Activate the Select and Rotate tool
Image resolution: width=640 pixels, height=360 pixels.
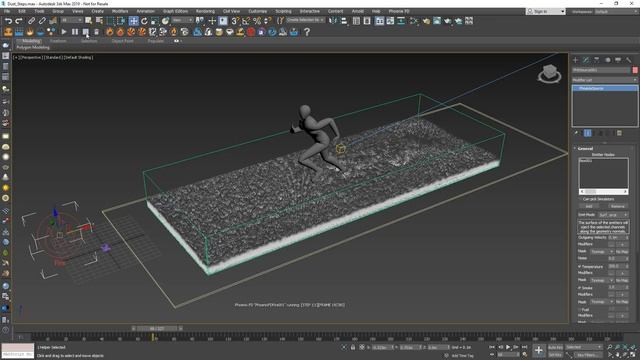click(144, 20)
